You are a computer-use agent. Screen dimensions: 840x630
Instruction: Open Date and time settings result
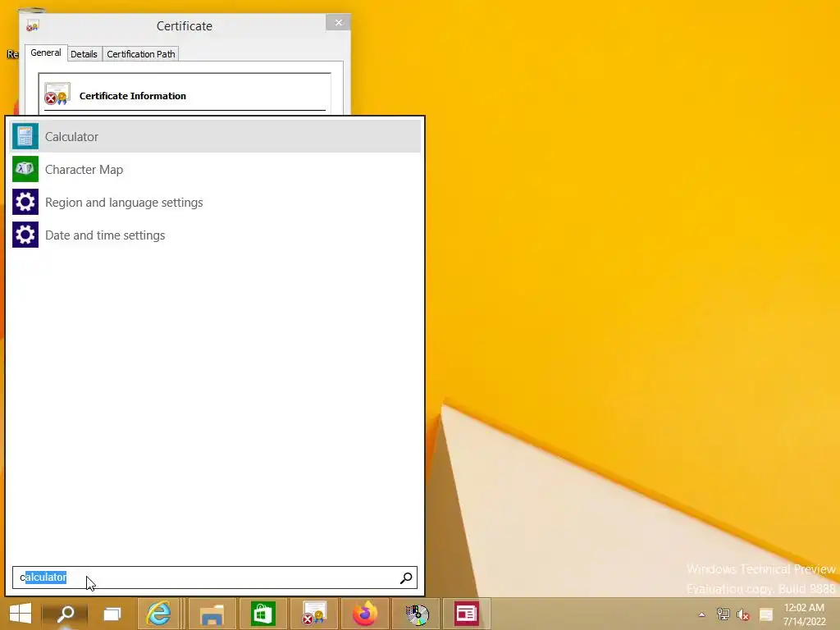[215, 235]
